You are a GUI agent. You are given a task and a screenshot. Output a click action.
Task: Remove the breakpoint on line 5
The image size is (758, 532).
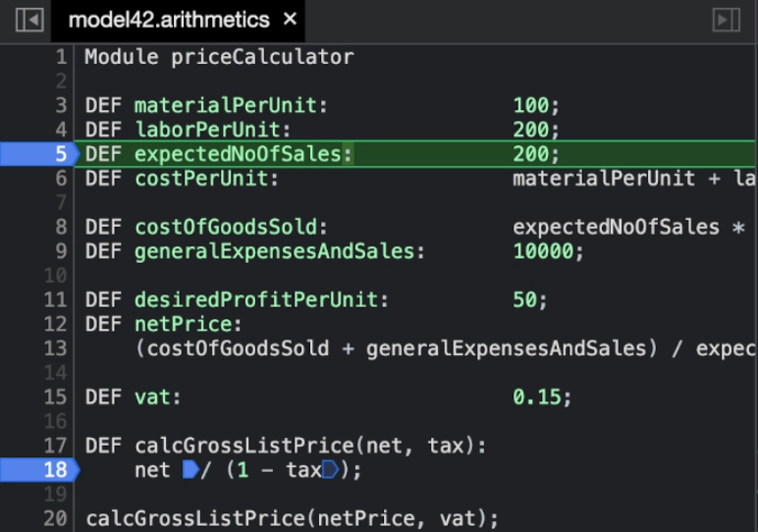point(39,154)
